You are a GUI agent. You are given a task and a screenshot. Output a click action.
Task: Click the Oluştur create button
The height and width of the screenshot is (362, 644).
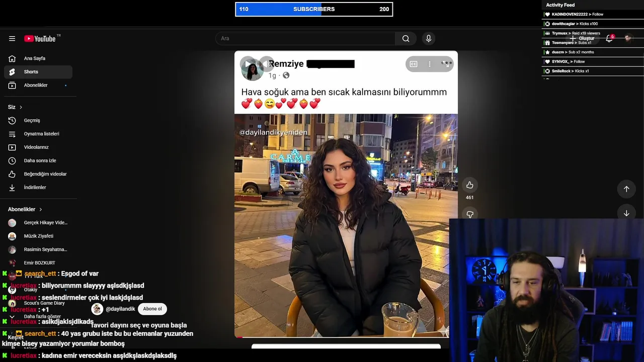(582, 39)
